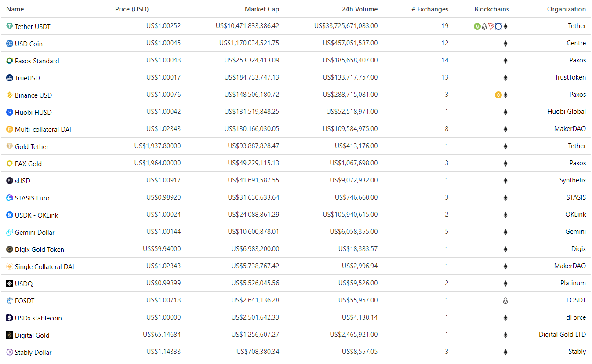592x364 pixels.
Task: Click the EOS blockchain icon in EOSDT row
Action: pyautogui.click(x=505, y=301)
